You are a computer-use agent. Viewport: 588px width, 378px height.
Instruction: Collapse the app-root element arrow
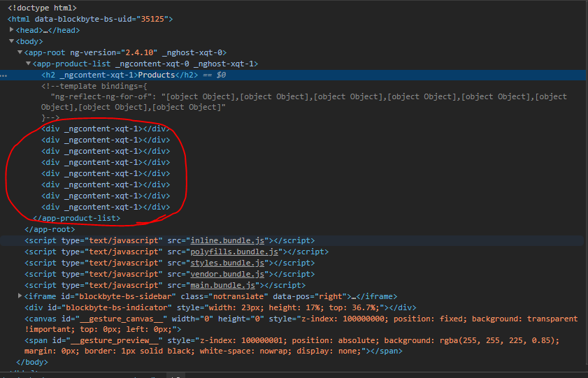pyautogui.click(x=20, y=52)
